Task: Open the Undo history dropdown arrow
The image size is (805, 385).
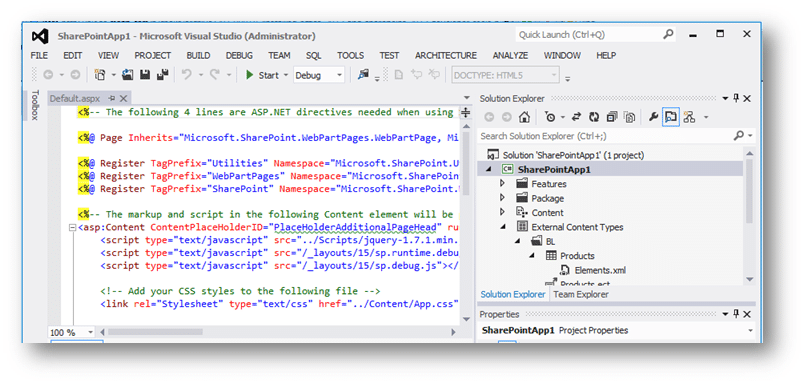Action: (201, 75)
